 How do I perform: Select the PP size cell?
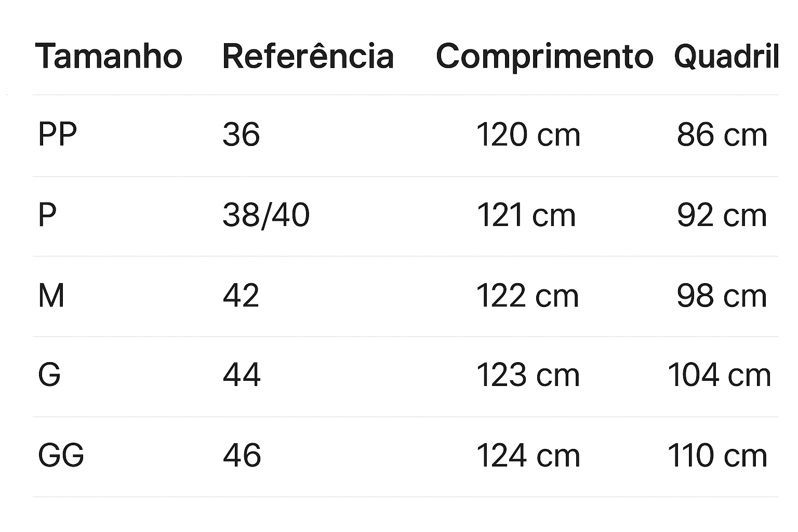tap(57, 135)
